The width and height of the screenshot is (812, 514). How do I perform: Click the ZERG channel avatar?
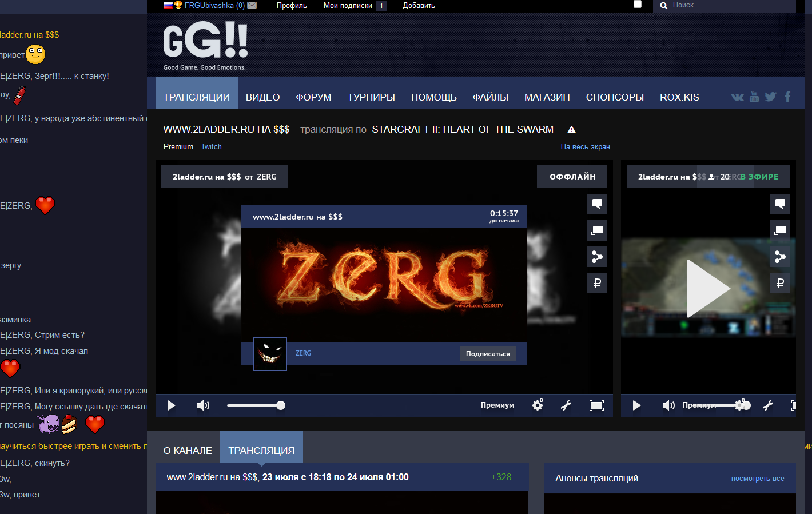(270, 354)
